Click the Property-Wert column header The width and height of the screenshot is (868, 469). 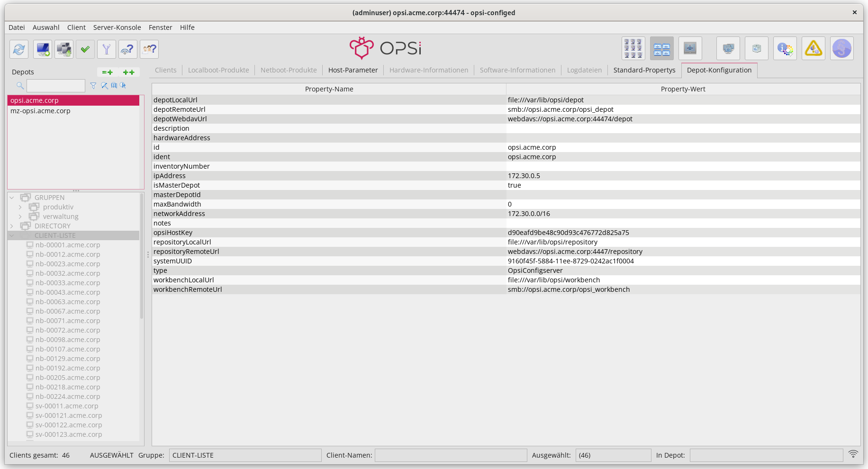click(x=683, y=89)
